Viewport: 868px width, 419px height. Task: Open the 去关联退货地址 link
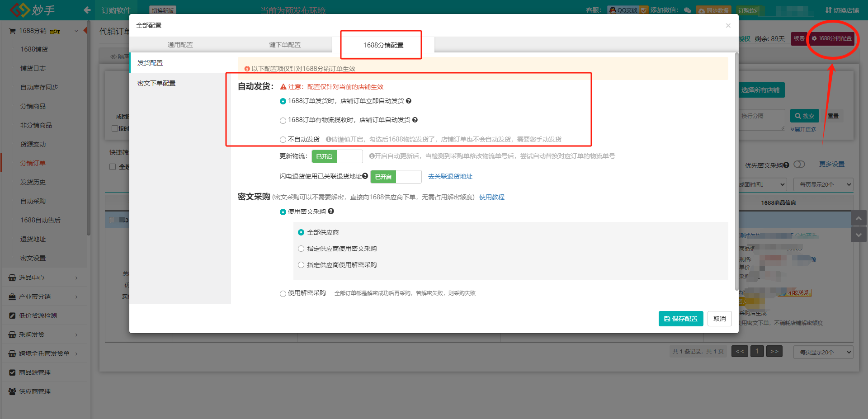(x=450, y=176)
